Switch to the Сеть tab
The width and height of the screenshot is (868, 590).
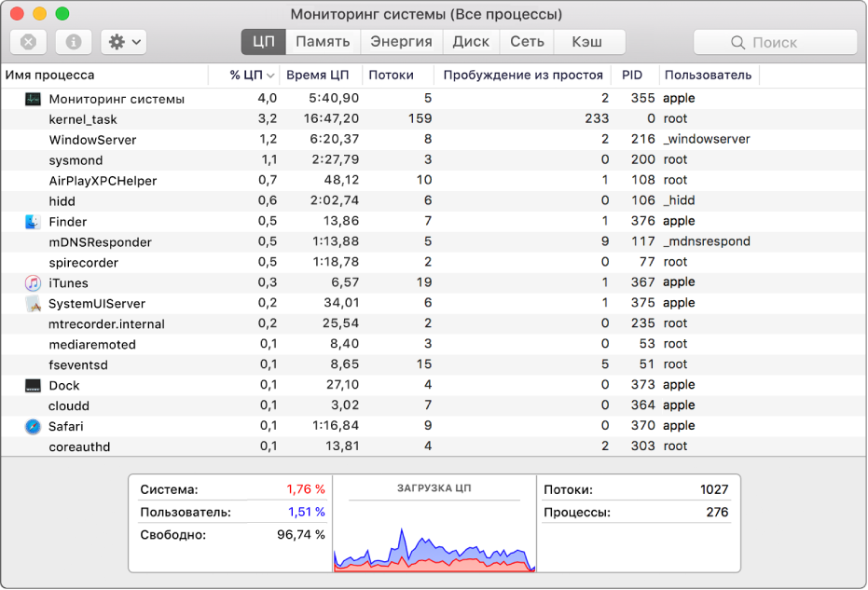[527, 42]
